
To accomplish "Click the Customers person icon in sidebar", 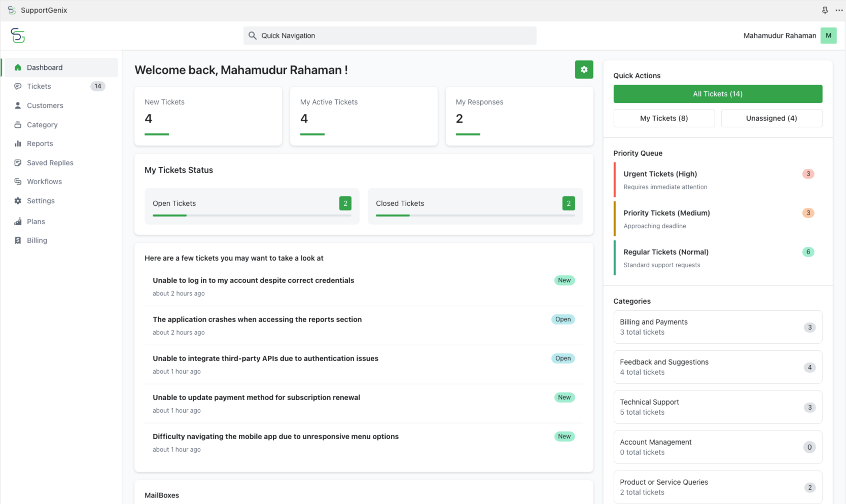I will coord(18,105).
